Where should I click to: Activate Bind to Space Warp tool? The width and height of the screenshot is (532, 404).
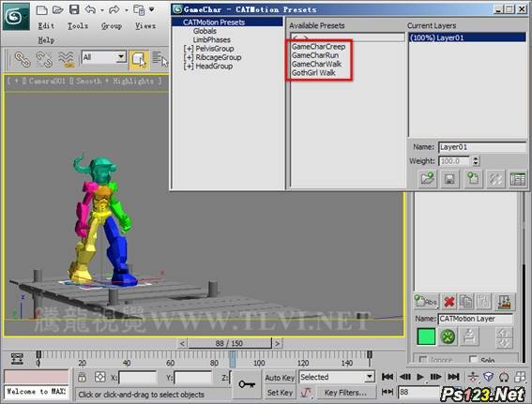point(67,59)
